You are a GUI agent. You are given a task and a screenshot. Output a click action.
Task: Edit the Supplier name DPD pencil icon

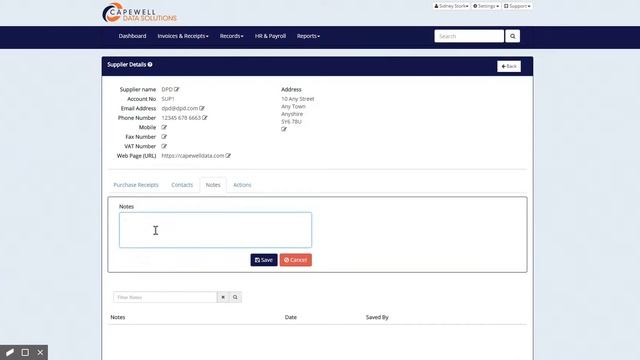coord(177,89)
